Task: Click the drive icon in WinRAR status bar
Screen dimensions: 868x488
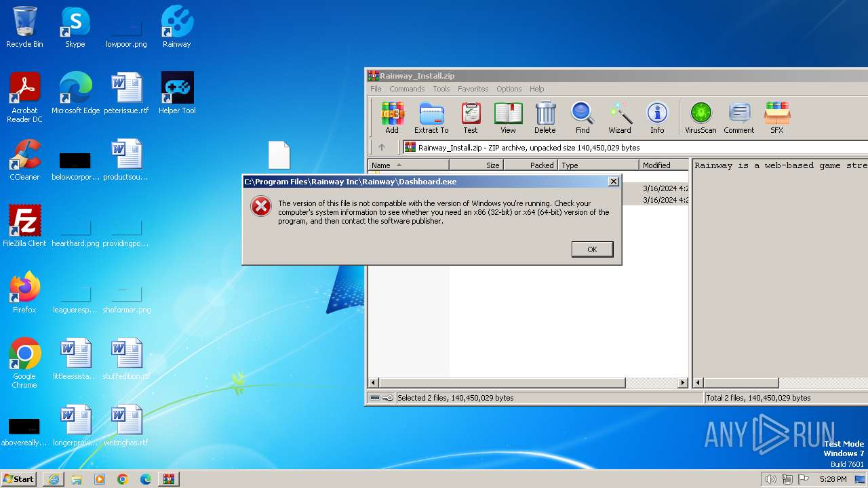Action: coord(374,398)
